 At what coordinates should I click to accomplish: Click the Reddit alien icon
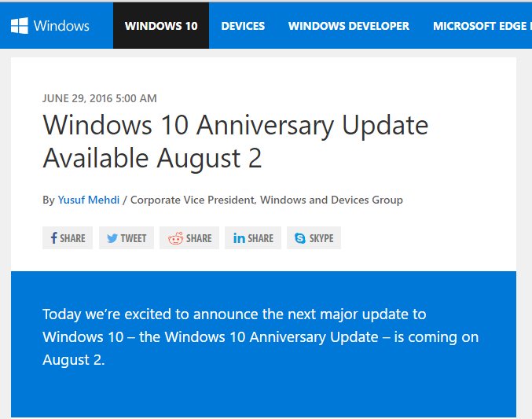(x=176, y=238)
